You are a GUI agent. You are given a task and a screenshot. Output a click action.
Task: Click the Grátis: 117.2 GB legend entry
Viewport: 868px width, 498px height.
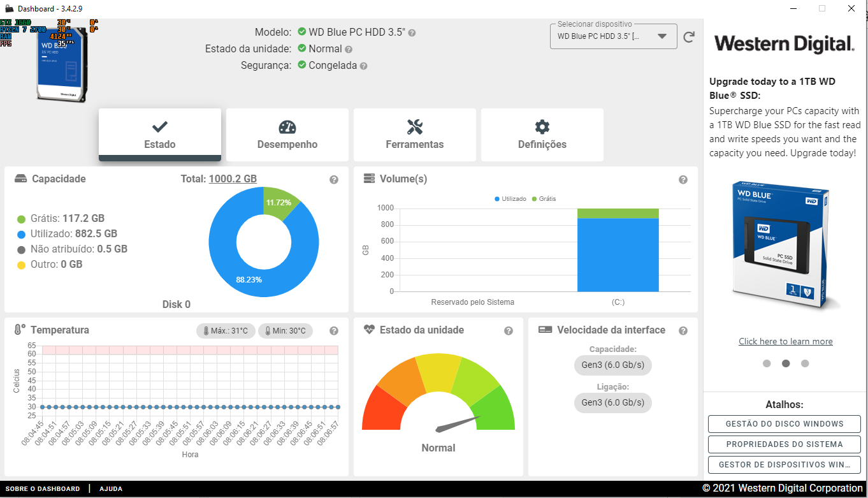click(61, 218)
